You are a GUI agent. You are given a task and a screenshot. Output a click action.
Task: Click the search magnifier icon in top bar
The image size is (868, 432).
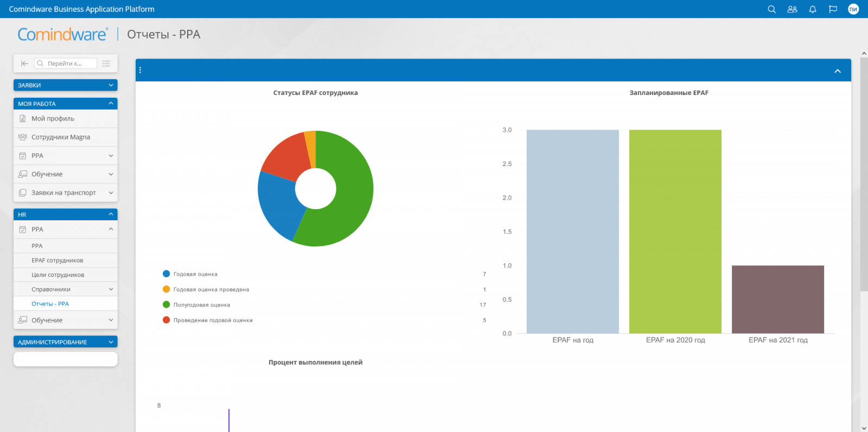pyautogui.click(x=771, y=9)
